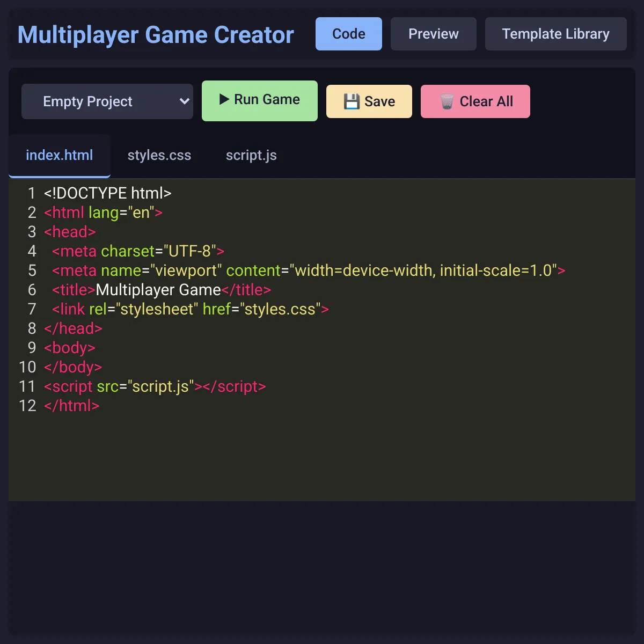Click the empty code editor area below line 12
Screen dimensions: 644x644
click(322, 458)
